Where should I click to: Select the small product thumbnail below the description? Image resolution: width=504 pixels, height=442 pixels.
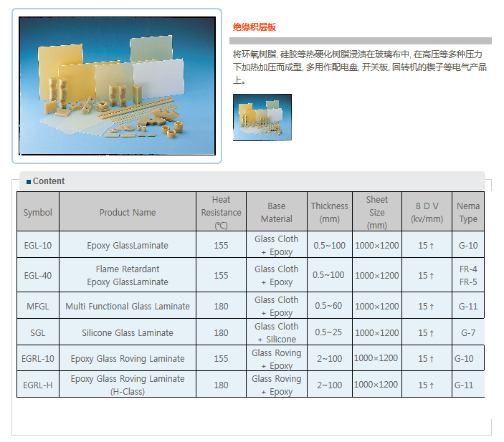[262, 117]
